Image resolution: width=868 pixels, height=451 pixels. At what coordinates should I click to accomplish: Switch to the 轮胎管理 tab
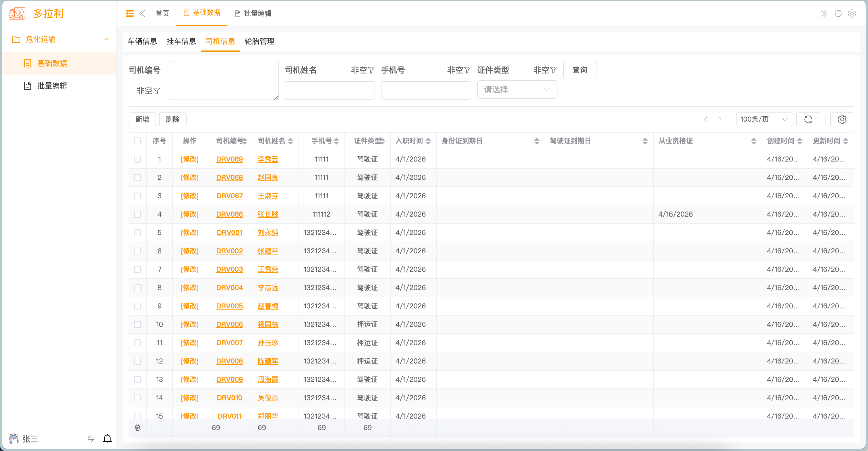(x=259, y=41)
